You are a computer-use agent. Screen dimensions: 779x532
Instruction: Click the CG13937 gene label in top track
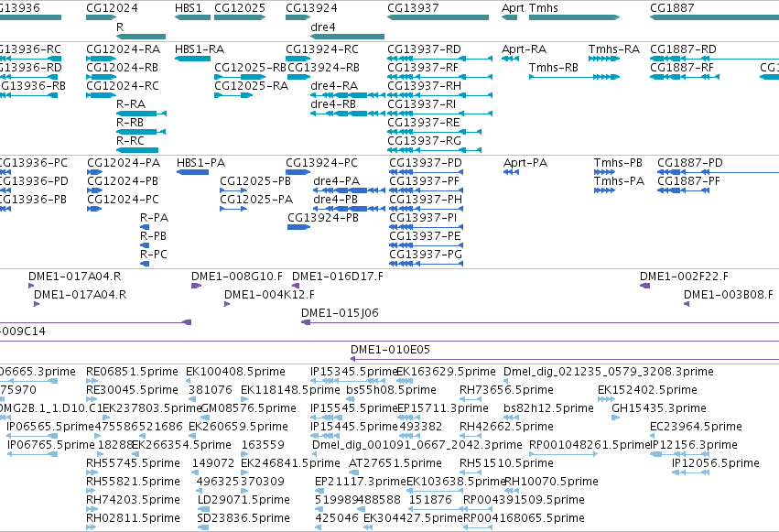click(x=413, y=8)
